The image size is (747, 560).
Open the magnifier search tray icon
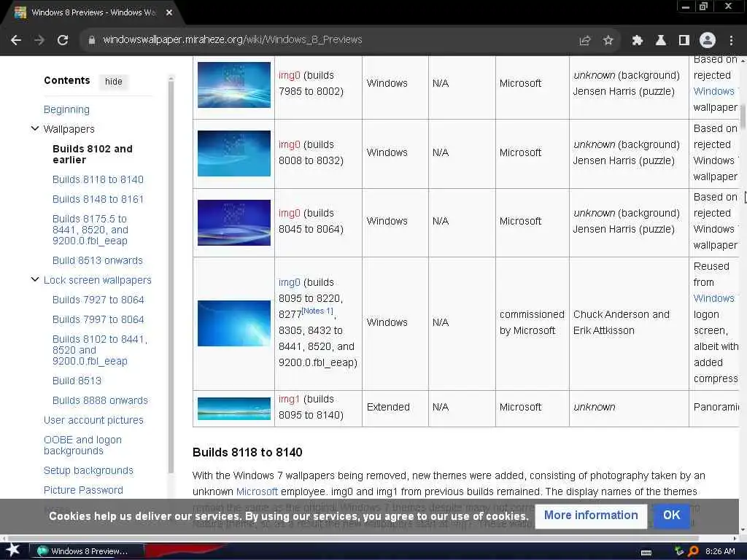693,551
